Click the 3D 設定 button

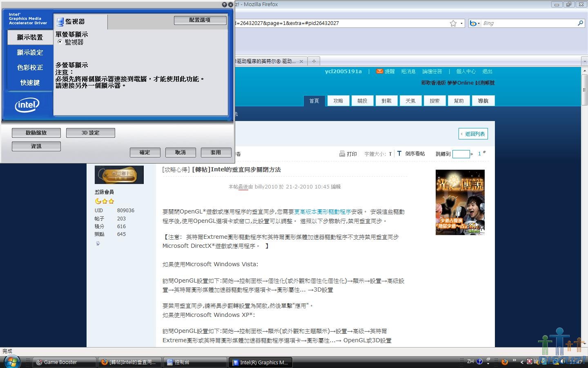pyautogui.click(x=91, y=133)
